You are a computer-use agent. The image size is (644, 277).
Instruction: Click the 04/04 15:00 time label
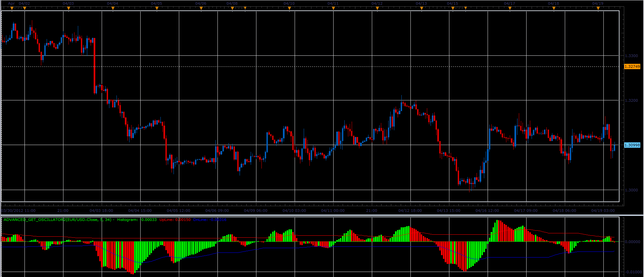[140, 211]
